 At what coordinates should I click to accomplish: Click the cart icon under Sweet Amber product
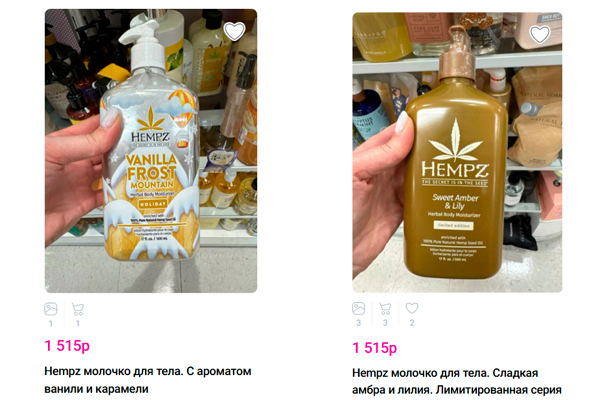pyautogui.click(x=385, y=308)
